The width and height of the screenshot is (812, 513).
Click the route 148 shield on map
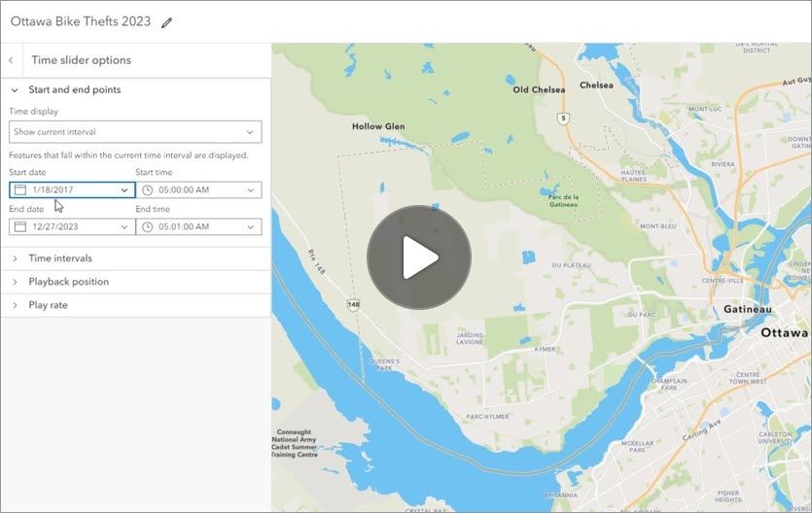354,304
